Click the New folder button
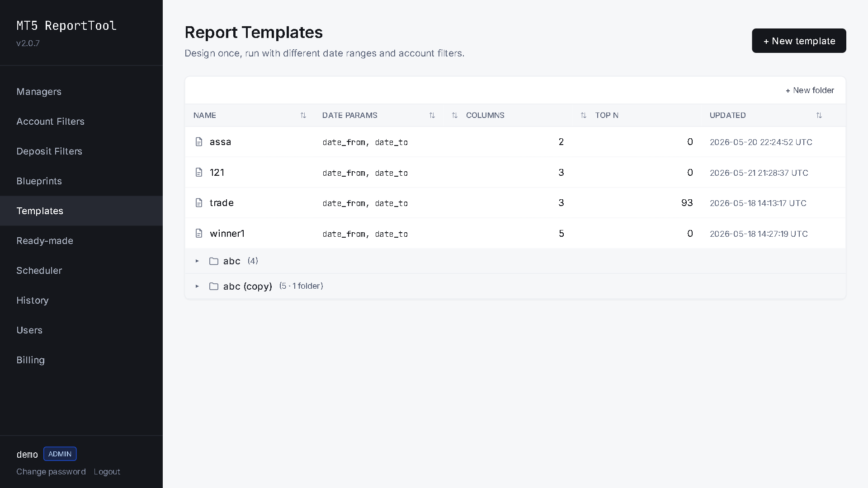The width and height of the screenshot is (868, 488). pos(810,90)
